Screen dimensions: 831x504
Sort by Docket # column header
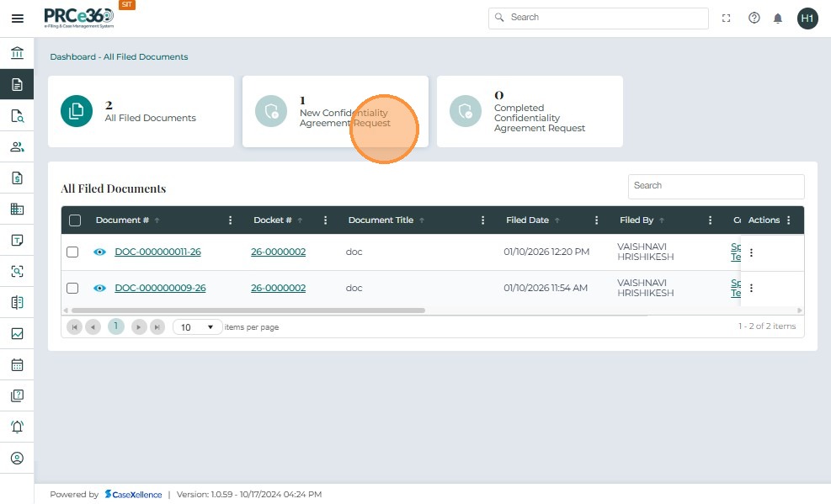273,220
